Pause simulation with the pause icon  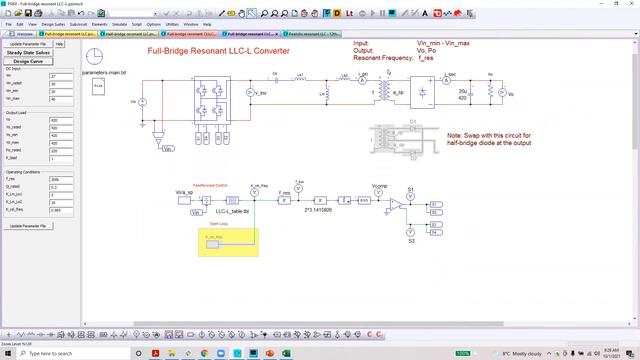point(382,13)
